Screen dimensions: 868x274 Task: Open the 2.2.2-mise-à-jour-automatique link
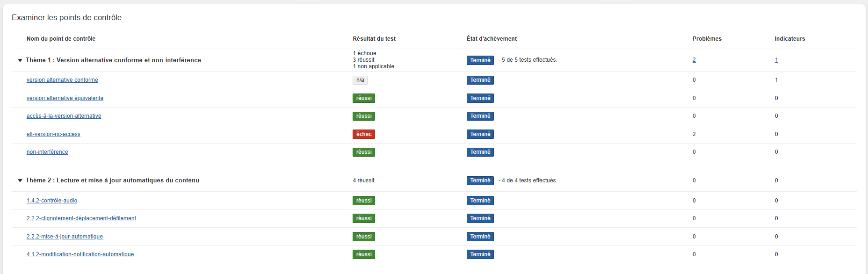pos(65,237)
